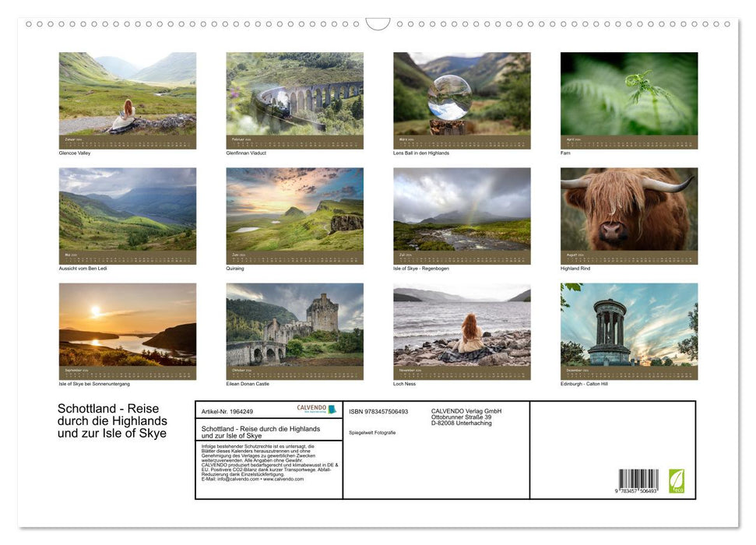Select the Glenfinnan Viaduct photo

[x=295, y=100]
